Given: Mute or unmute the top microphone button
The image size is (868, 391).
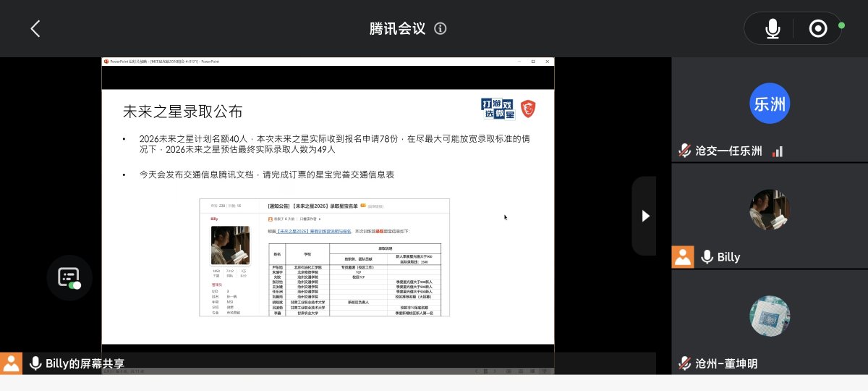Looking at the screenshot, I should [x=773, y=28].
